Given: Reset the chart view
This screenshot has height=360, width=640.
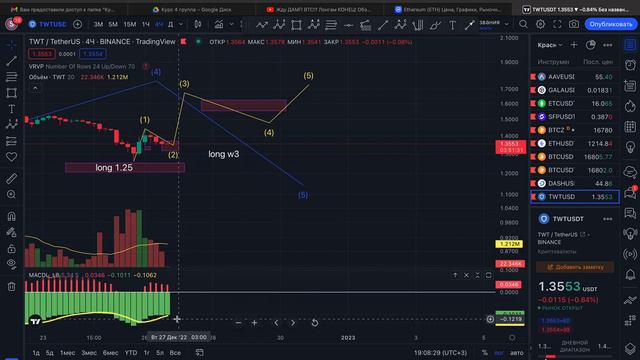Looking at the screenshot, I should [315, 323].
